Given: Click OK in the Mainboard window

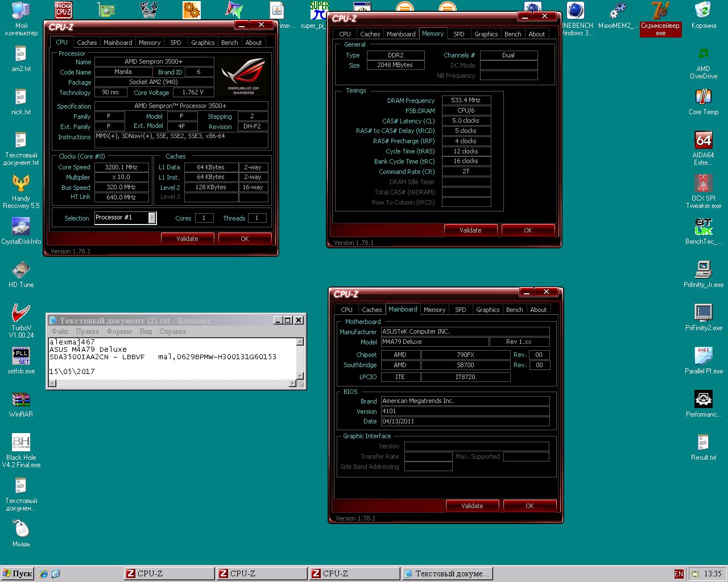Looking at the screenshot, I should tap(530, 506).
